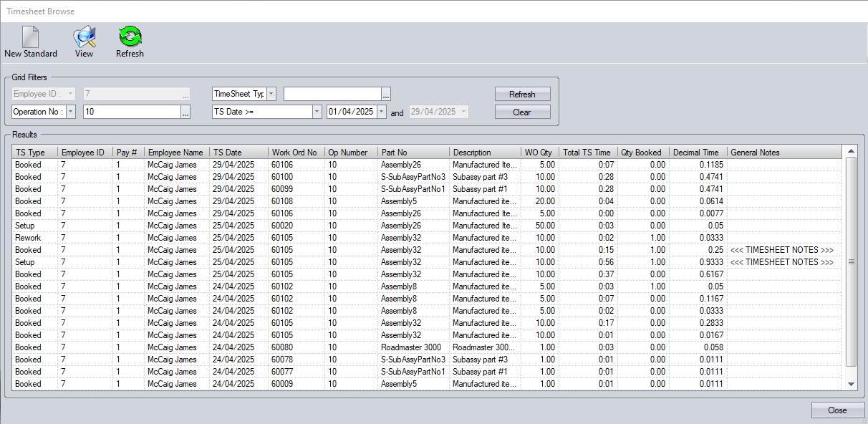
Task: Open the View timesheet toolbar icon
Action: point(84,37)
